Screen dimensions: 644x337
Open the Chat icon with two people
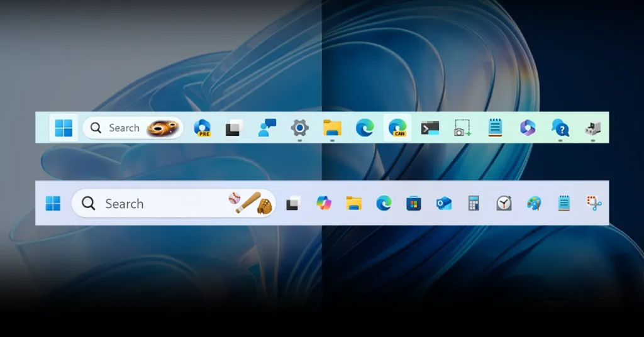point(267,128)
